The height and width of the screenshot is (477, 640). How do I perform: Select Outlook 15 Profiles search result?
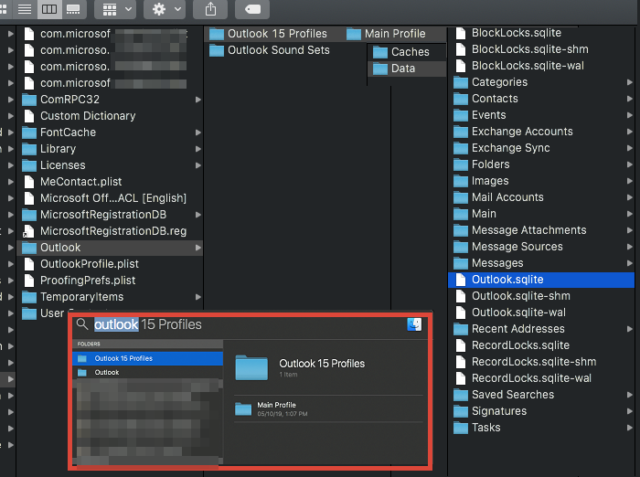[x=148, y=358]
